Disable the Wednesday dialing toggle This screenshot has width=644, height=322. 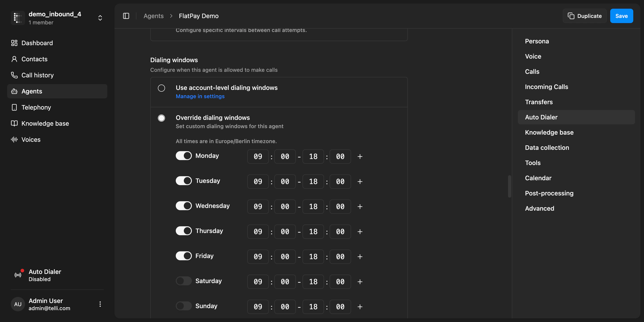(184, 206)
